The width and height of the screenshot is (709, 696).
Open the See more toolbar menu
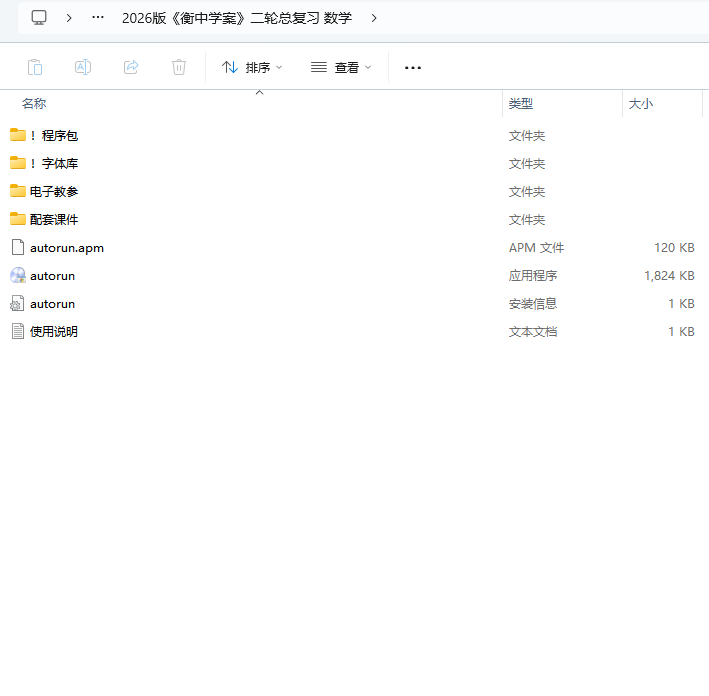413,67
